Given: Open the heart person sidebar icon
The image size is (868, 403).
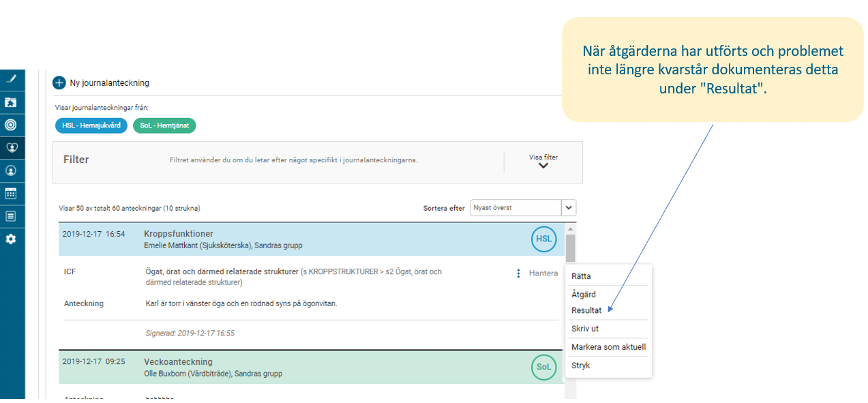Looking at the screenshot, I should point(11,147).
